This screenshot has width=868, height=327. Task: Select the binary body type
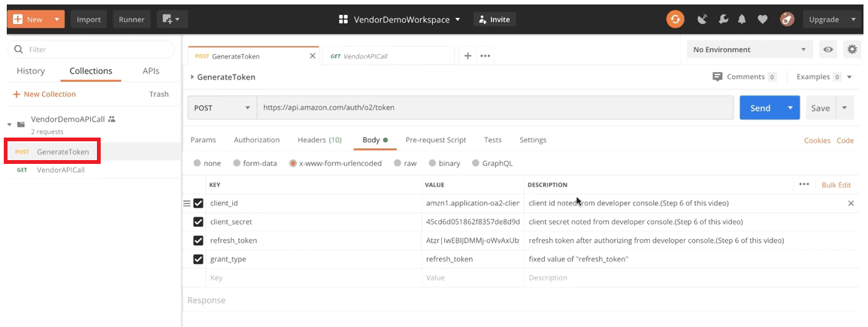point(431,163)
